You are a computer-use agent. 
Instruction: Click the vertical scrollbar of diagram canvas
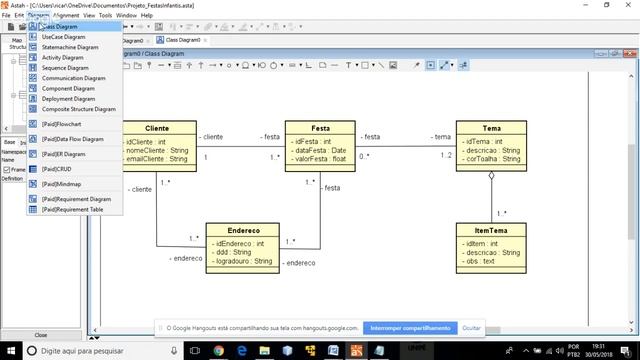pos(631,192)
